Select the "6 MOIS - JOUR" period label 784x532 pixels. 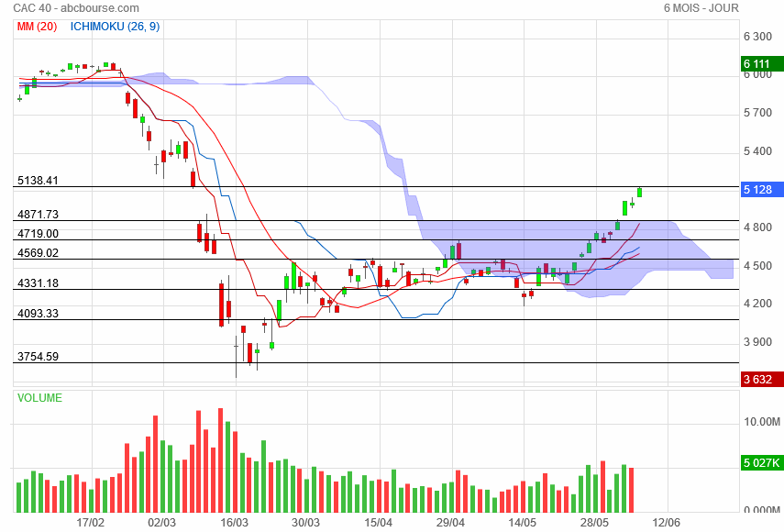[701, 8]
